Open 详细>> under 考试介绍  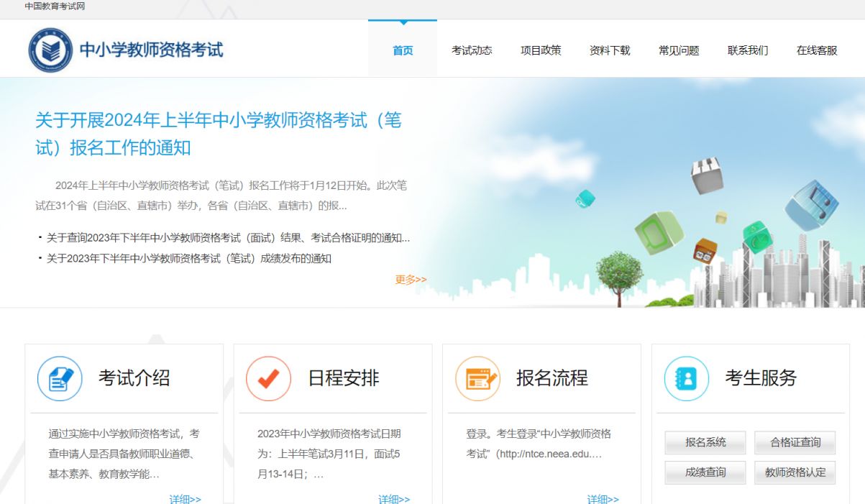point(186,498)
